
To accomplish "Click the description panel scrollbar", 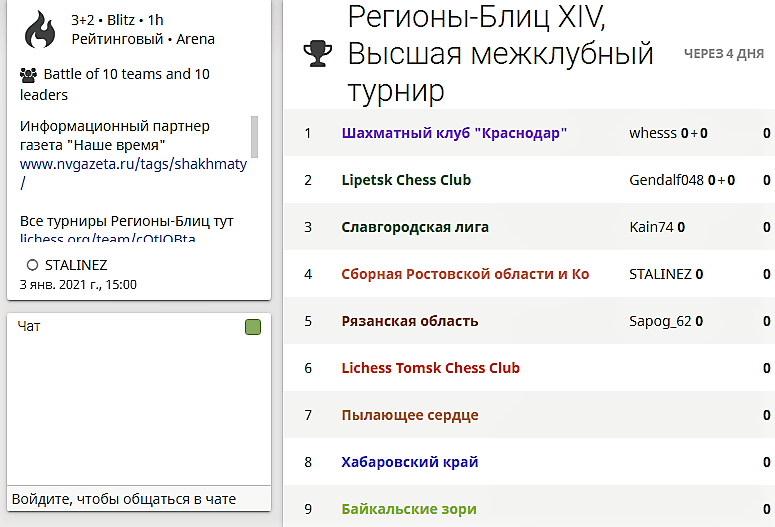I will 255,137.
